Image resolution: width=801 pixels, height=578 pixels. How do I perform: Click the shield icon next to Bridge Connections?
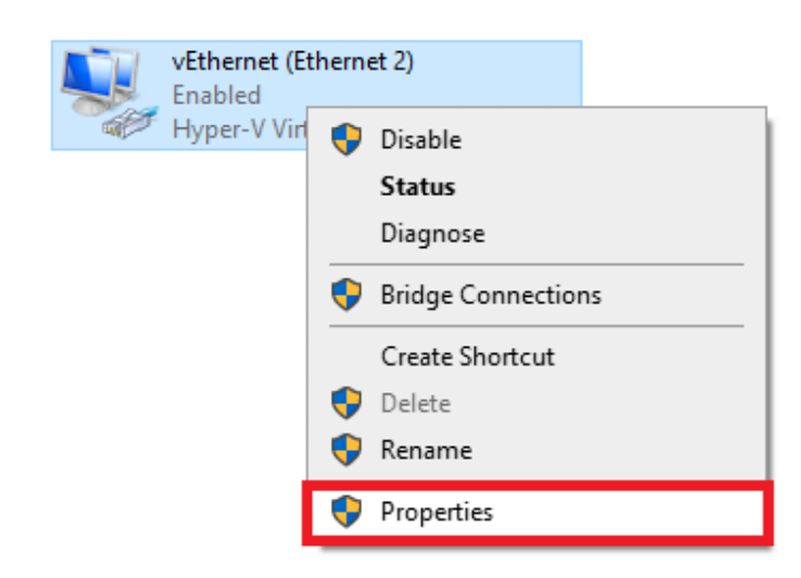click(x=346, y=294)
